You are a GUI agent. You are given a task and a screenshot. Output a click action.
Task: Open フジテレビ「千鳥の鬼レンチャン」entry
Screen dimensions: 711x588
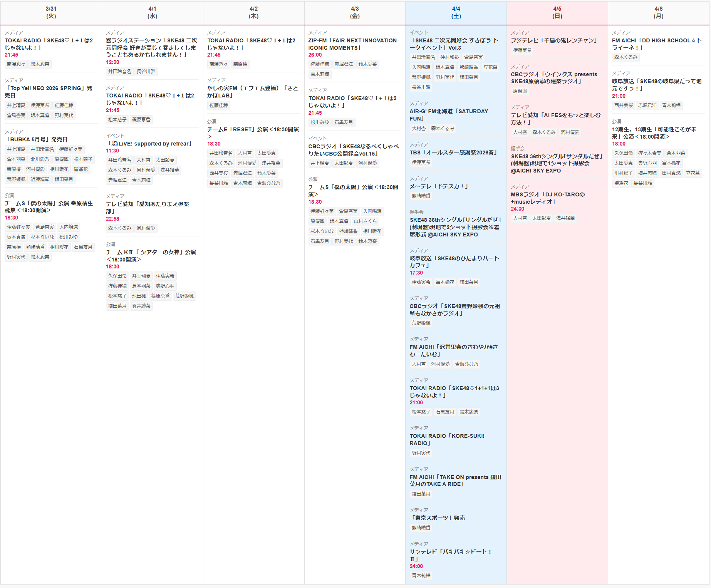coord(554,40)
